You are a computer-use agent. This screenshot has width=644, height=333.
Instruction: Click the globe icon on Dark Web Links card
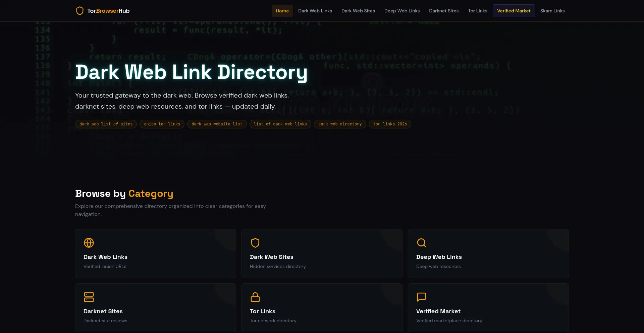[x=89, y=243]
